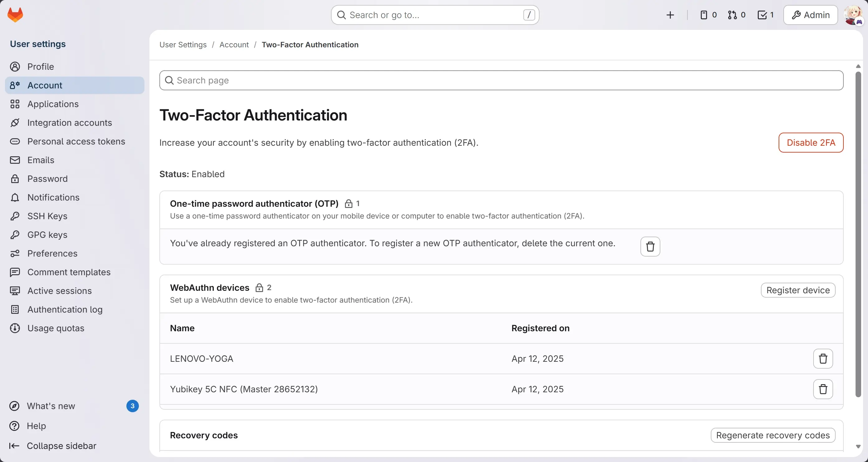Viewport: 868px width, 462px height.
Task: Open assigned issues counter icon
Action: tap(708, 15)
